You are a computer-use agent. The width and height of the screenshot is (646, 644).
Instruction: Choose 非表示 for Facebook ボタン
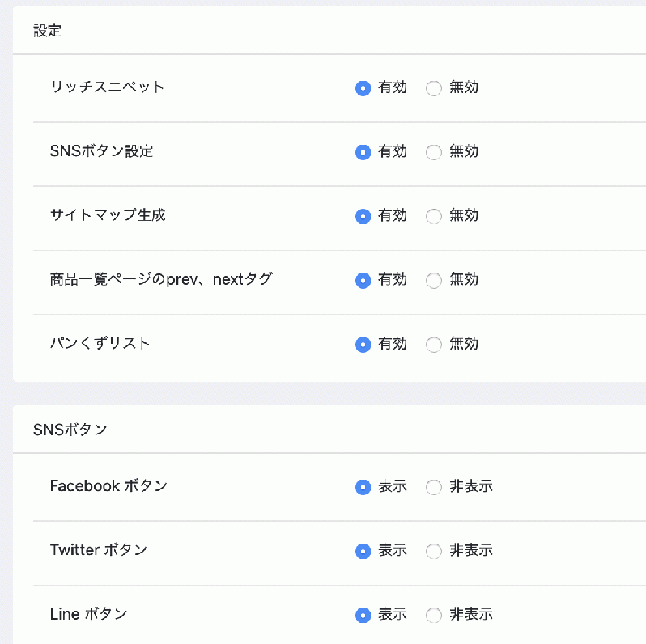(x=434, y=487)
